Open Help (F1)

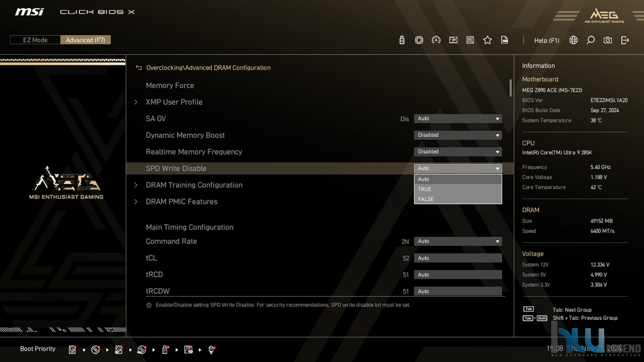(547, 41)
